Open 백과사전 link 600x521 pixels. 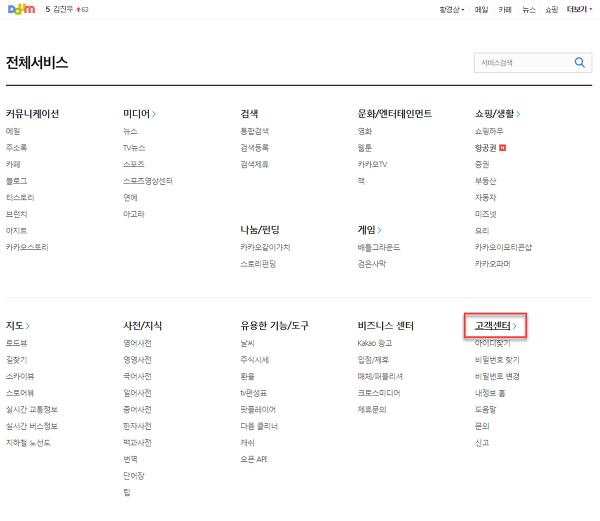pos(137,443)
